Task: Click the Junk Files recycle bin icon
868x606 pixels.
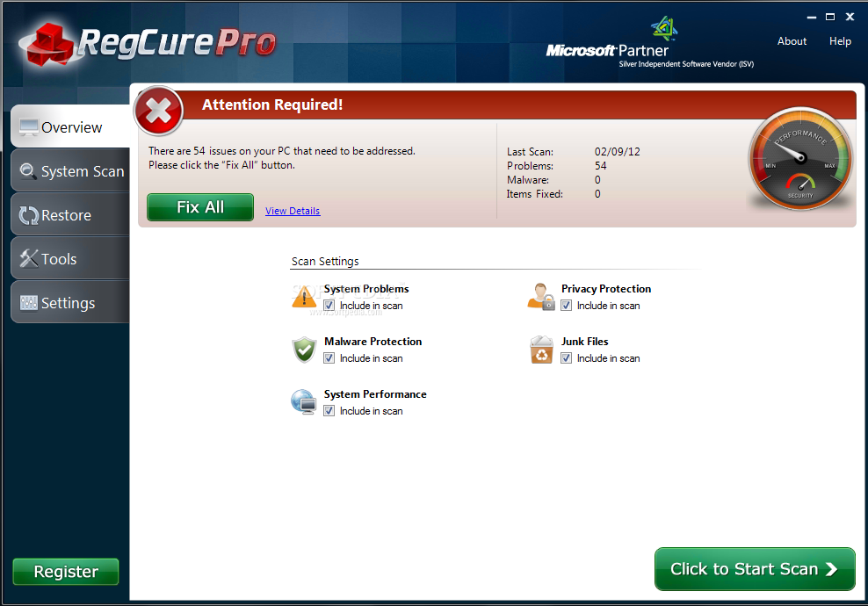Action: (x=541, y=350)
